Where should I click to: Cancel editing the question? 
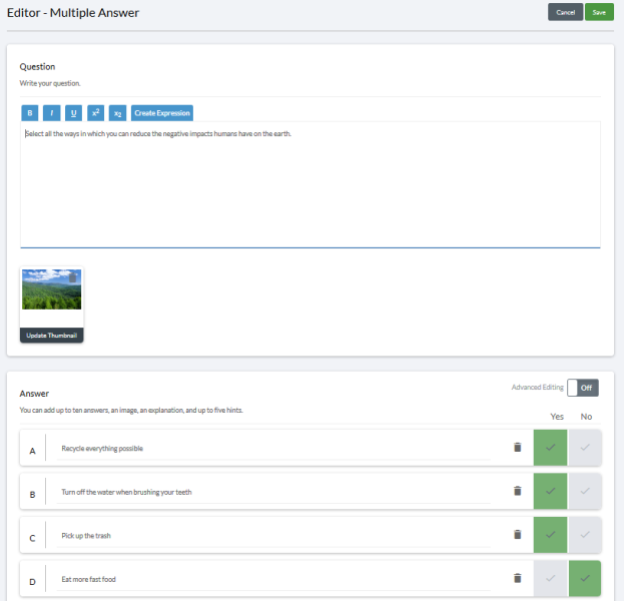tap(565, 12)
